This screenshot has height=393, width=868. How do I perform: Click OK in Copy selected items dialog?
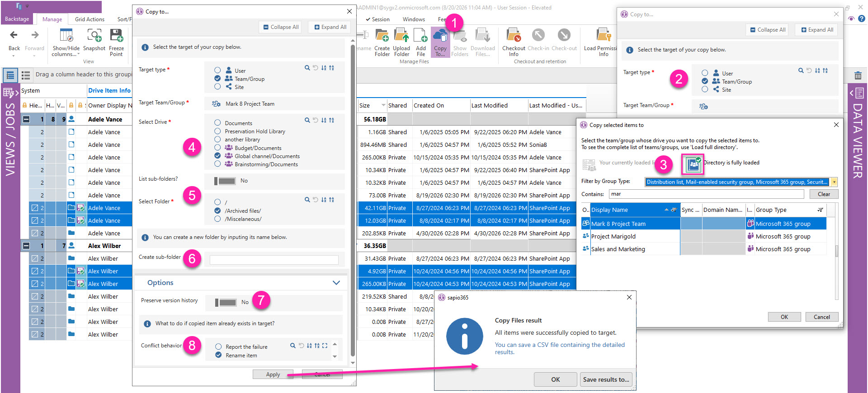784,317
